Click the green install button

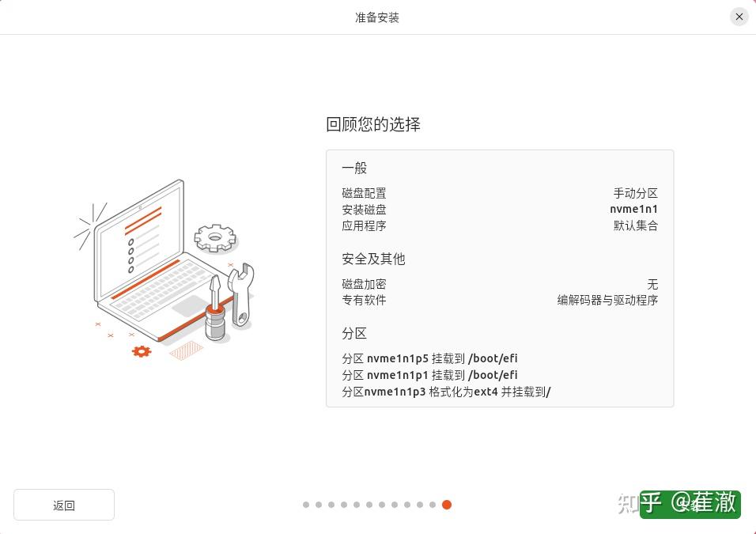point(690,505)
